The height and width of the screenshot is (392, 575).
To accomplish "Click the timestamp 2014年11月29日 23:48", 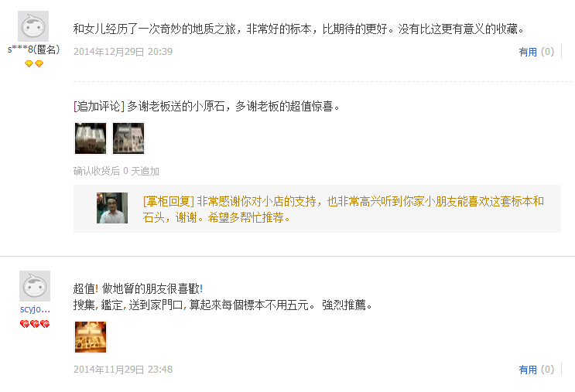I will [x=123, y=370].
